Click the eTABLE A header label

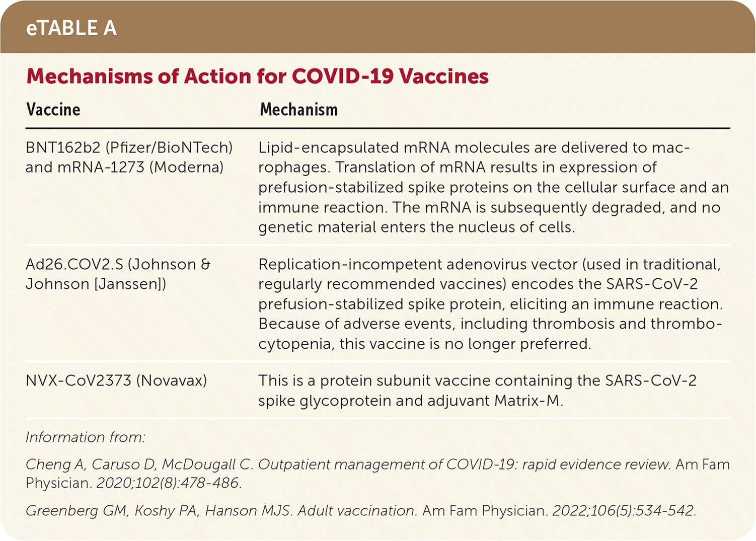click(x=71, y=28)
